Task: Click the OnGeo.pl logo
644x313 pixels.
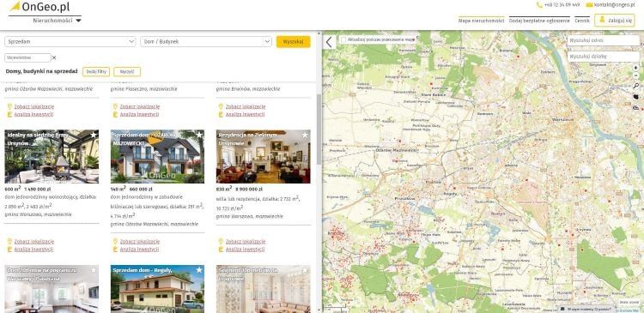Action: (x=39, y=7)
